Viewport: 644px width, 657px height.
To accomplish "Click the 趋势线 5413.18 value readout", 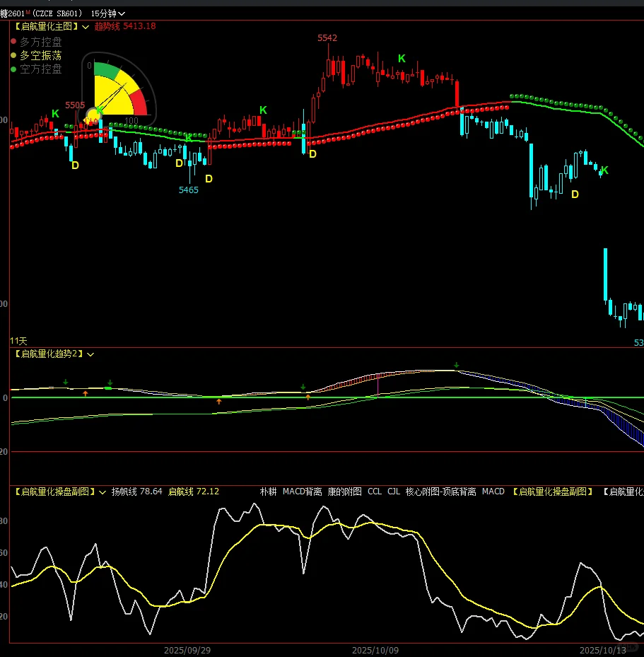I will [x=125, y=26].
